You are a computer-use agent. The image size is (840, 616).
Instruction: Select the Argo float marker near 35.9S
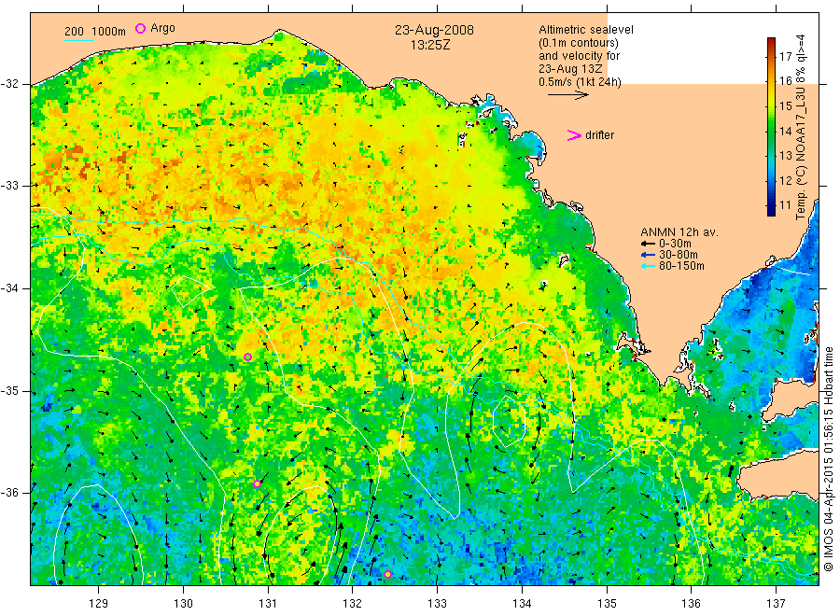coord(258,483)
